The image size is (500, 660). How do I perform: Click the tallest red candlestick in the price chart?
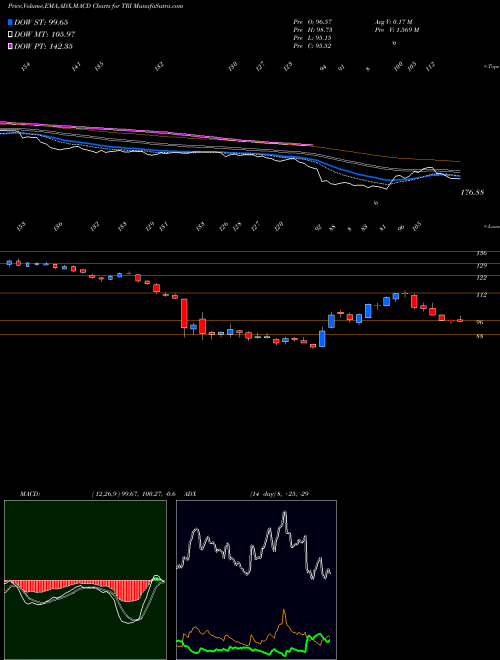tap(184, 314)
